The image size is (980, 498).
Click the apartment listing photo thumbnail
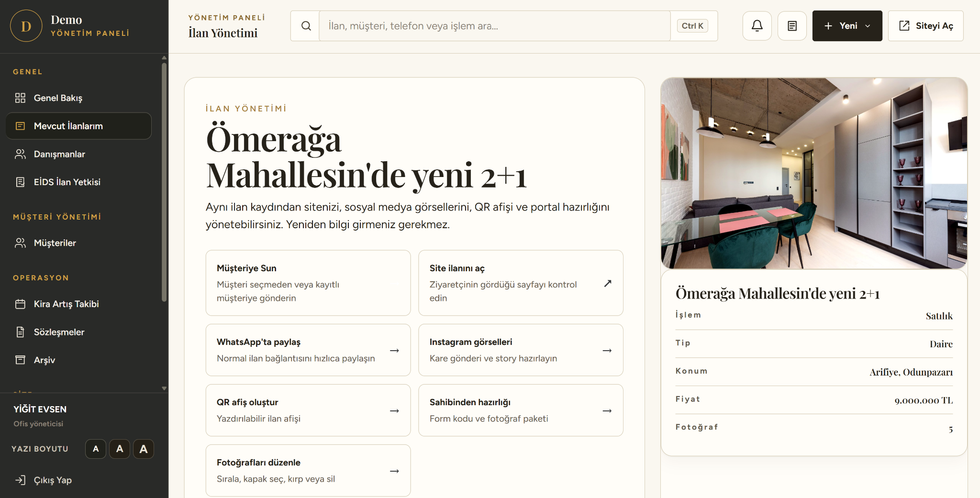pyautogui.click(x=814, y=173)
